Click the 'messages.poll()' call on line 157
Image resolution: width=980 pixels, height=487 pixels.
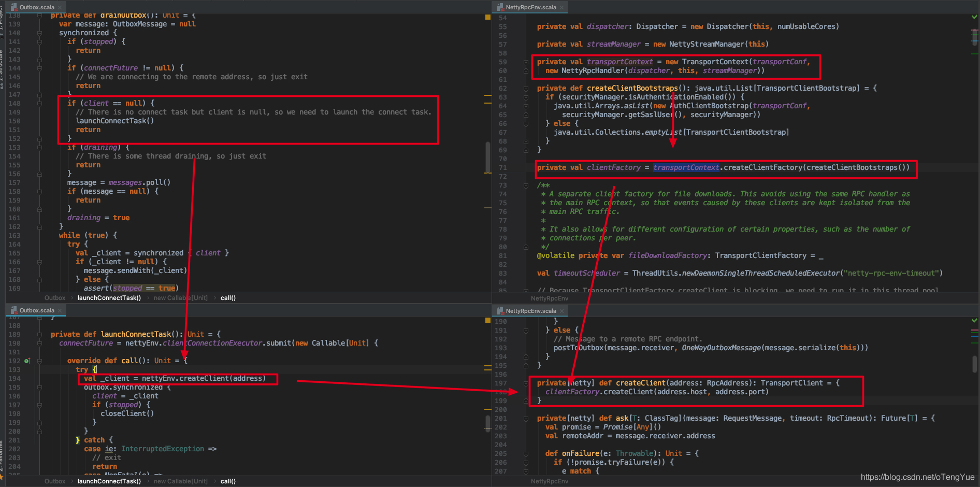tap(139, 182)
